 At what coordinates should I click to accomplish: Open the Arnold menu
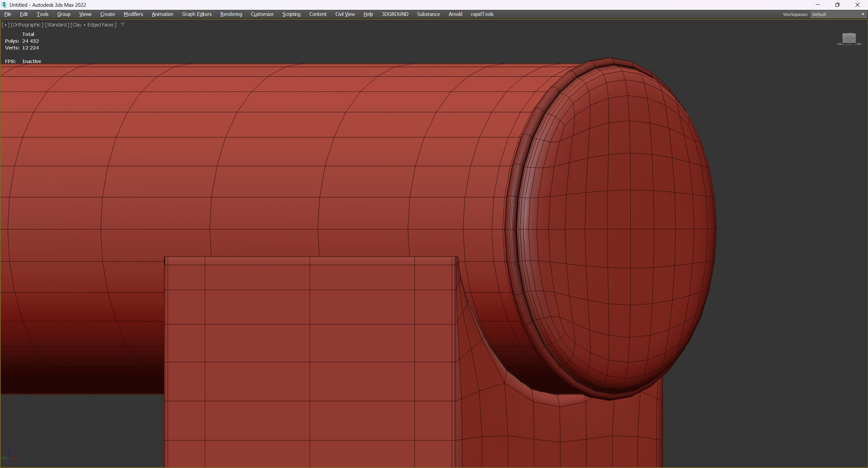[x=455, y=14]
